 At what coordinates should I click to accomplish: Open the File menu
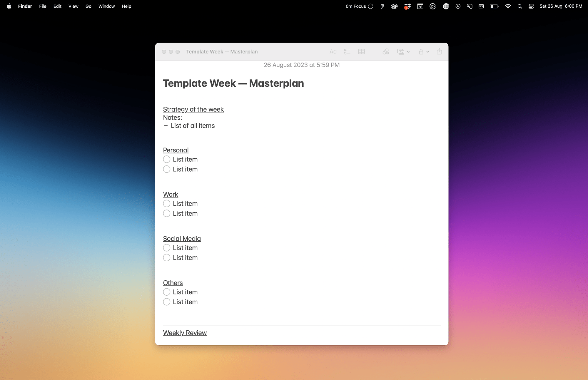(x=43, y=6)
